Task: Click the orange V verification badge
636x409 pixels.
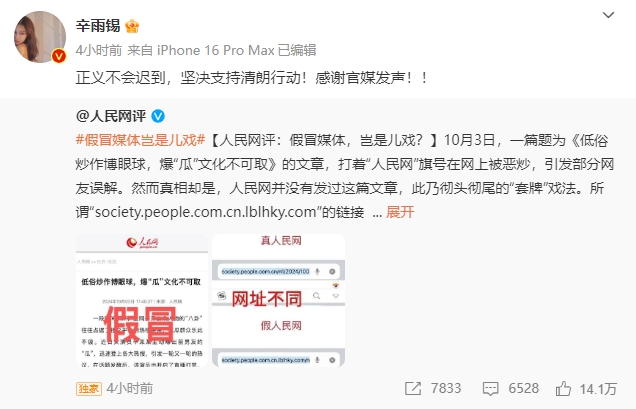Action: point(59,56)
